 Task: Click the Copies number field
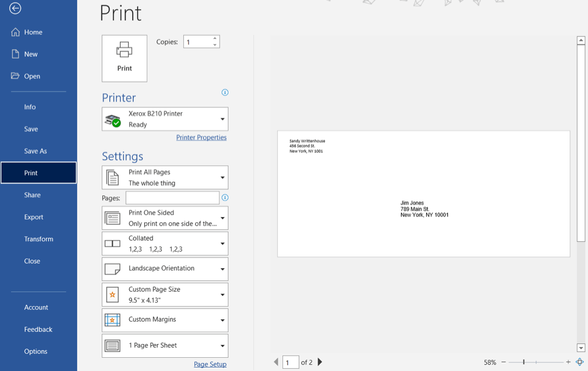(198, 42)
